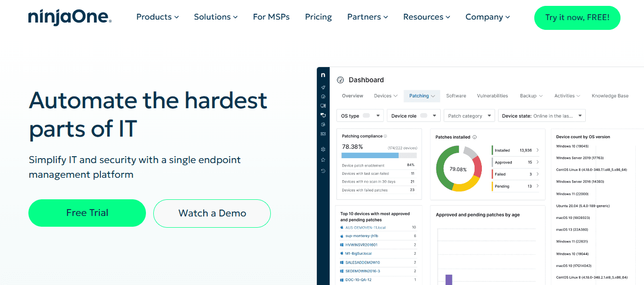Open the Pricing page

pos(318,17)
